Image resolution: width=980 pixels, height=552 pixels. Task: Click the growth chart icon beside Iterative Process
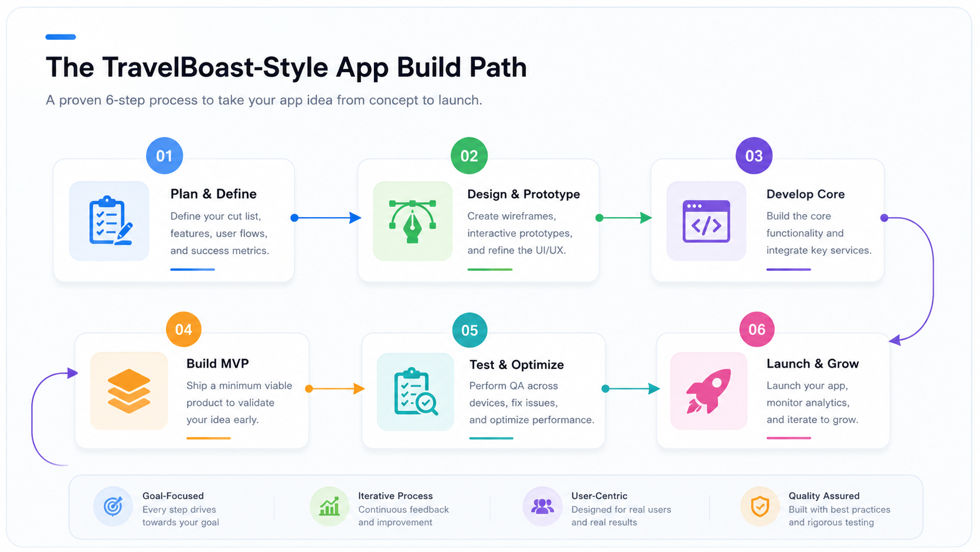(329, 506)
